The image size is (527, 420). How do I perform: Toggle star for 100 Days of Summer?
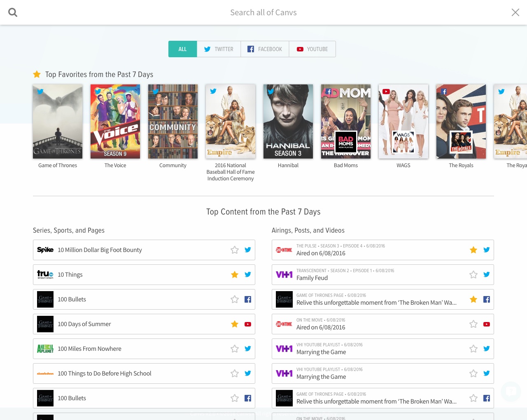(235, 324)
